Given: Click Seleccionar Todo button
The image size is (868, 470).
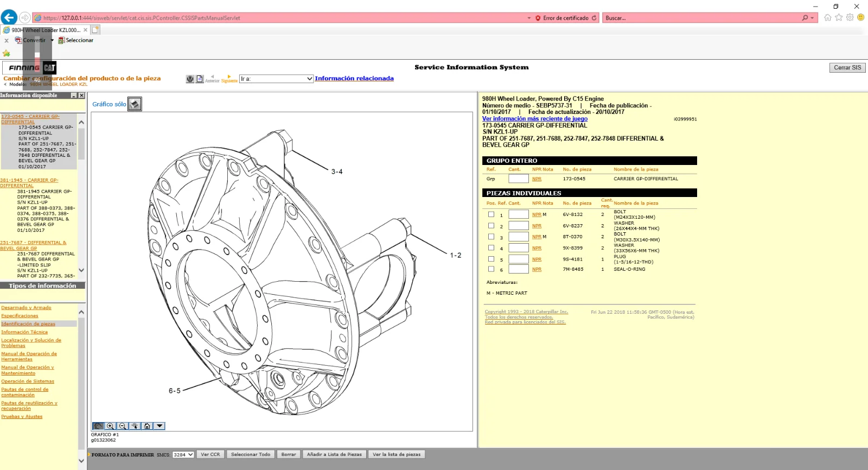Looking at the screenshot, I should 251,455.
